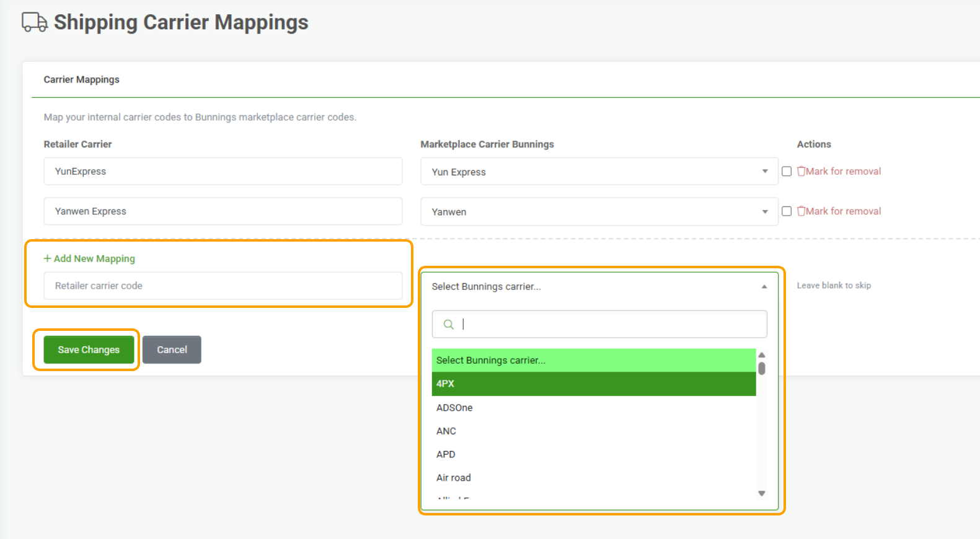This screenshot has width=980, height=539.
Task: Click scroll up arrow in carrier list
Action: (762, 355)
